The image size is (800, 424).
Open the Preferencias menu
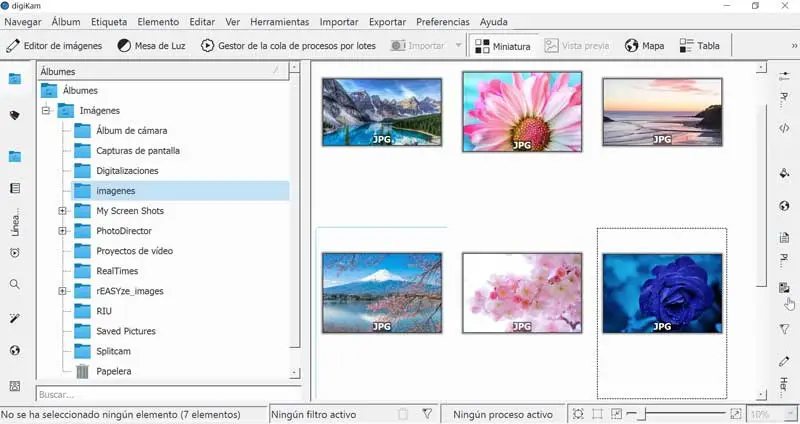click(443, 22)
